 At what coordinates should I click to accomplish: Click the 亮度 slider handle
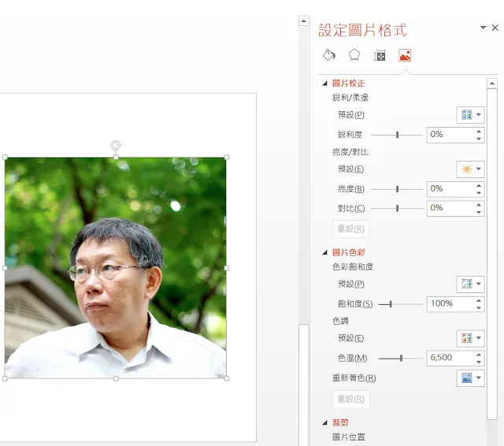397,189
